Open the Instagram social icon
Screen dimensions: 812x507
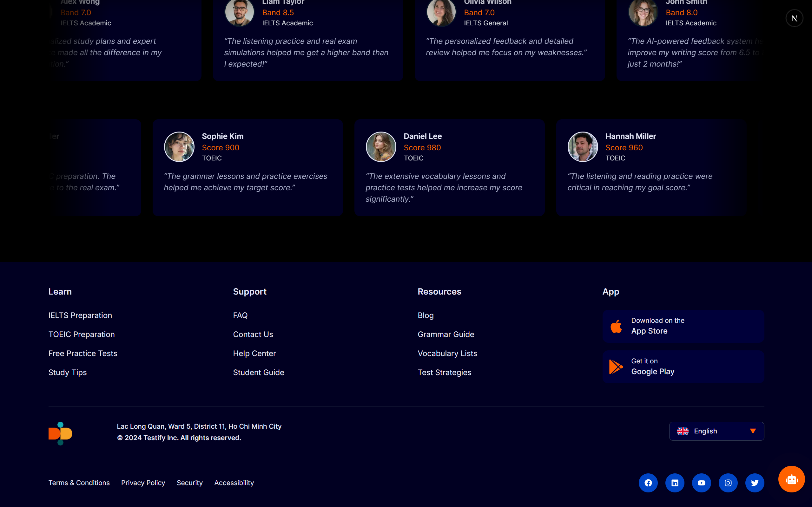click(728, 483)
